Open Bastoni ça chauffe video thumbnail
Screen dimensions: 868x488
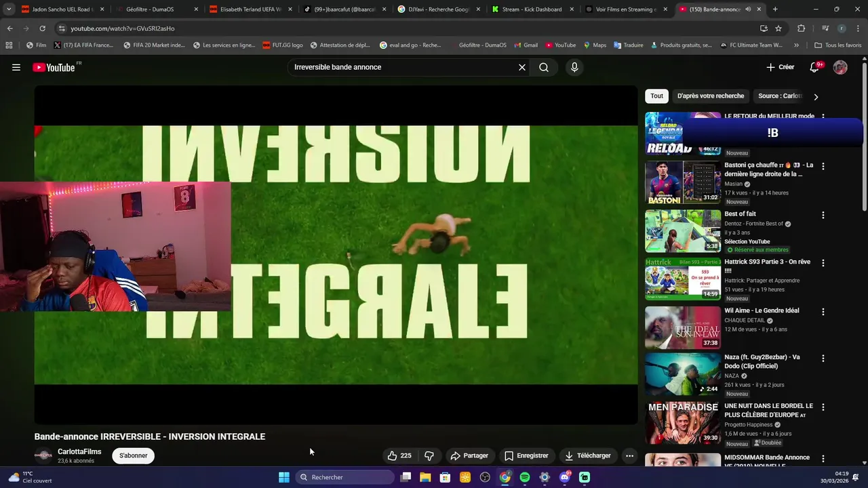tap(683, 182)
